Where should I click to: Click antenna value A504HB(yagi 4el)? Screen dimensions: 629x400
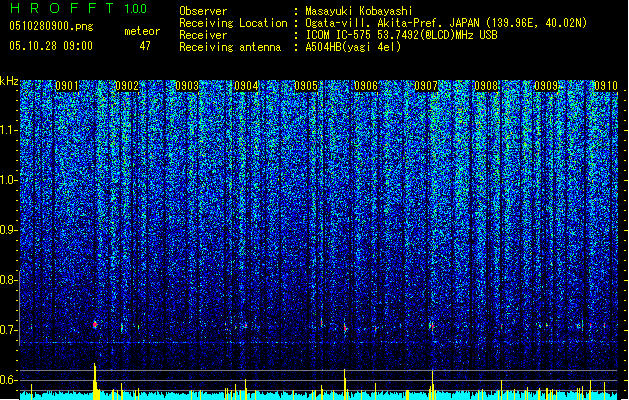(x=353, y=47)
